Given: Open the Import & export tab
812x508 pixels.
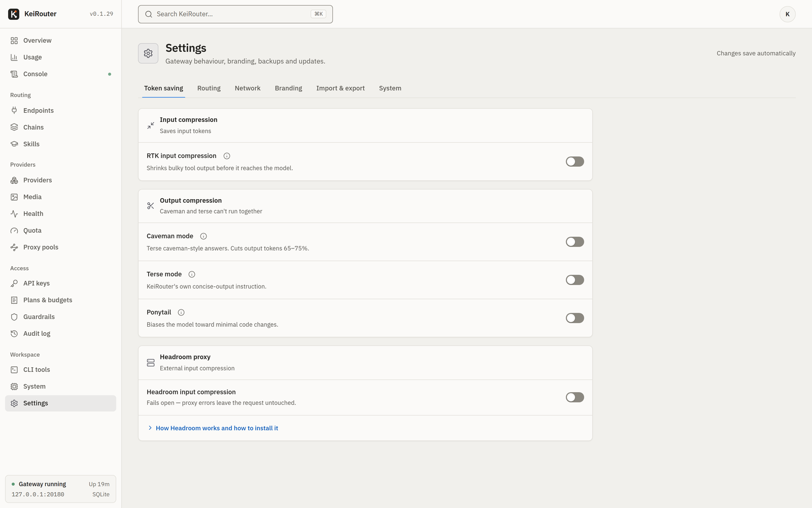Looking at the screenshot, I should 341,88.
